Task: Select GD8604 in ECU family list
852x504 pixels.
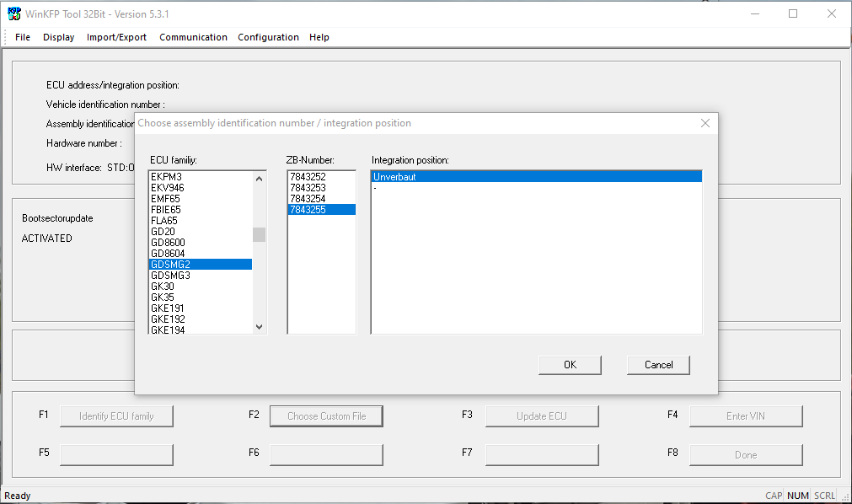Action: (200, 254)
